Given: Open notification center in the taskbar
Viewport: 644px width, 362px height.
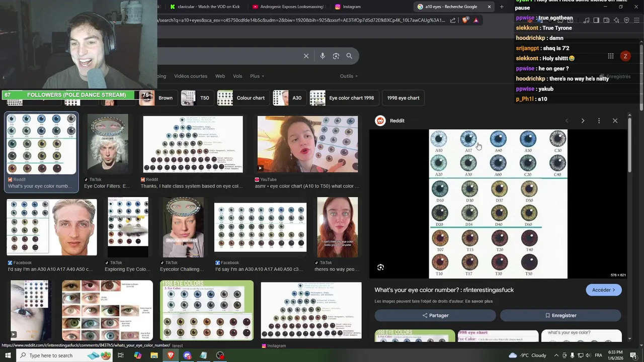Looking at the screenshot, I should point(633,355).
